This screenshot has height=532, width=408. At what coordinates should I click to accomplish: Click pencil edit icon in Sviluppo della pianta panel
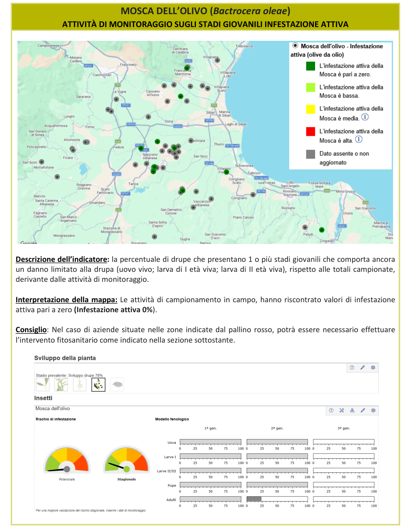[363, 368]
